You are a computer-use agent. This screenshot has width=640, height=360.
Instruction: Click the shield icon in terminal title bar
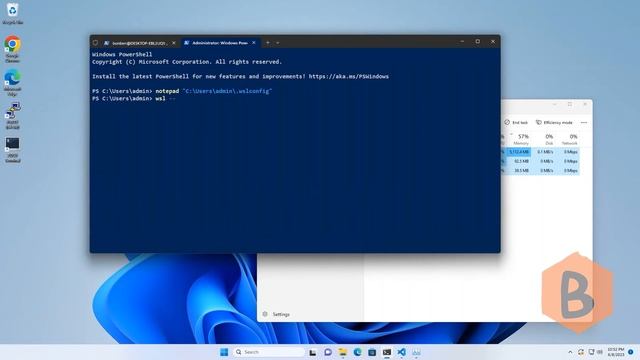pos(95,42)
